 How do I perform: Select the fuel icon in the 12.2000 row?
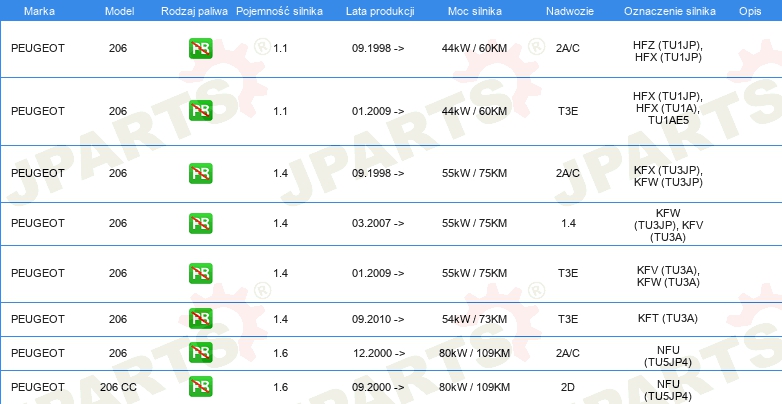point(200,353)
